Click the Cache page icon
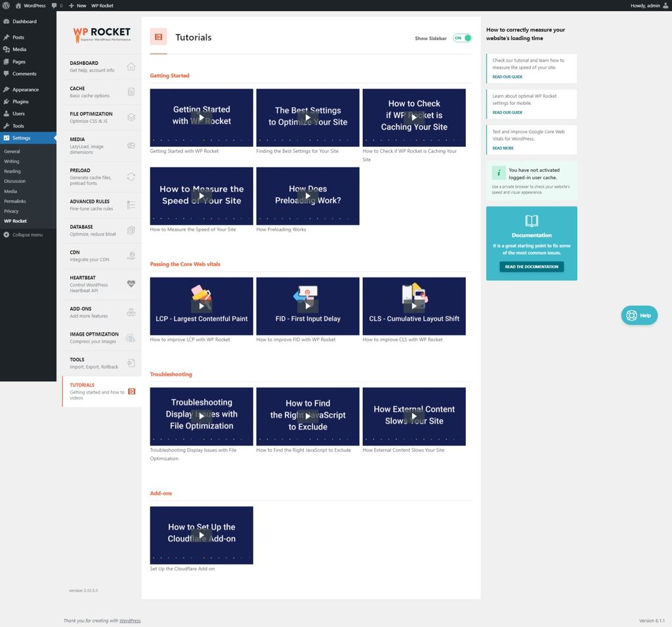Screen dimensions: 672x627 131,92
